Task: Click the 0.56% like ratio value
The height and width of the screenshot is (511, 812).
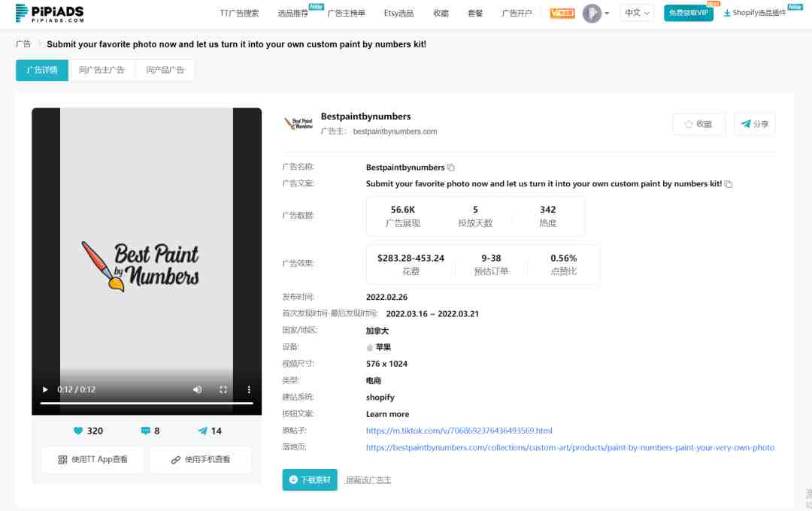Action: click(563, 258)
